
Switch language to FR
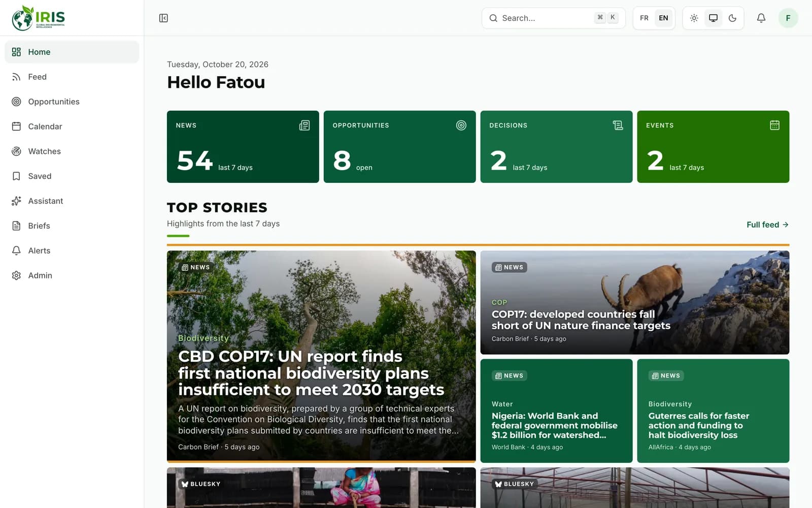point(644,18)
